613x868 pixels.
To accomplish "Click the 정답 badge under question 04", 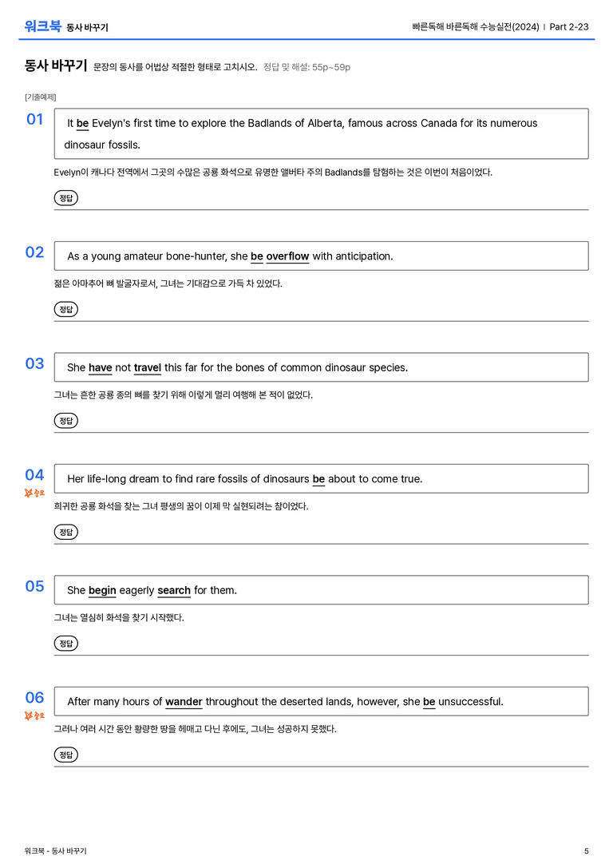I will 65,532.
